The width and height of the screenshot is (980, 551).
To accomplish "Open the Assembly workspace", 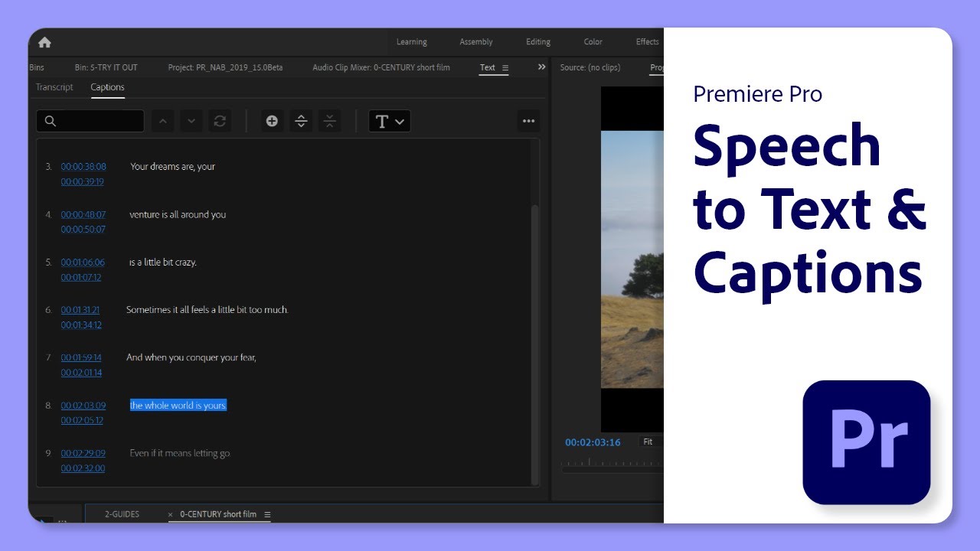I will point(476,42).
